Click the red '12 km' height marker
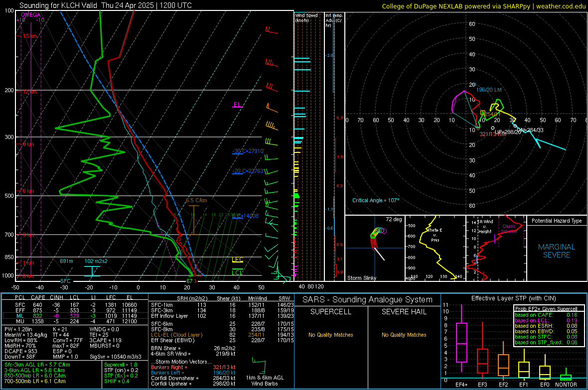Viewport: 588px width, 390px height. [29, 92]
